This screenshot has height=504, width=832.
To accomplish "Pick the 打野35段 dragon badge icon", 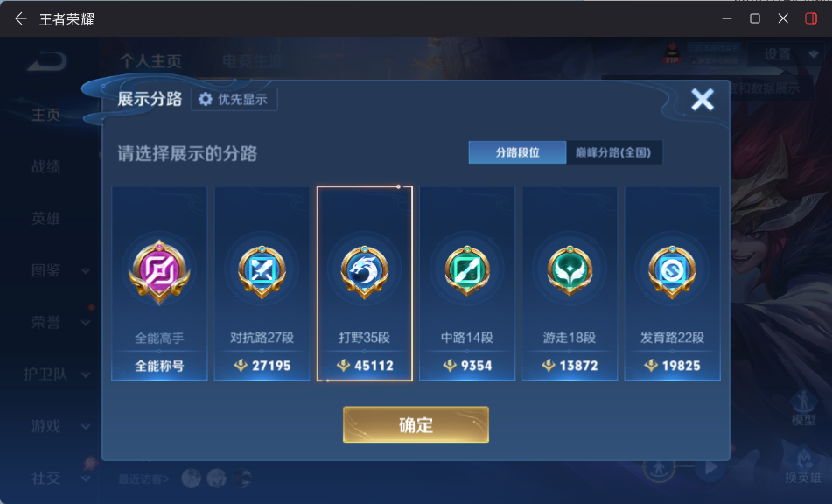I will pos(365,271).
